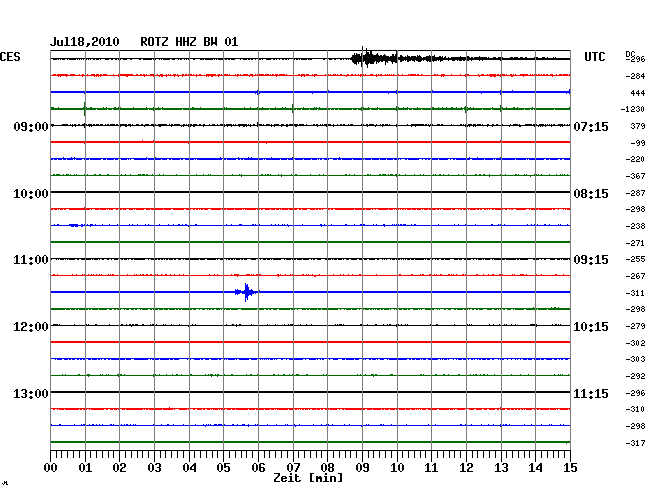Select the station header ROTZ HHZ BW 01
Image resolution: width=650 pixels, height=494 pixels.
(189, 42)
